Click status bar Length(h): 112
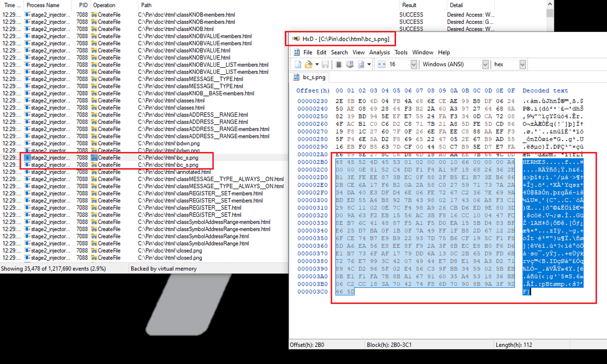 click(514, 345)
